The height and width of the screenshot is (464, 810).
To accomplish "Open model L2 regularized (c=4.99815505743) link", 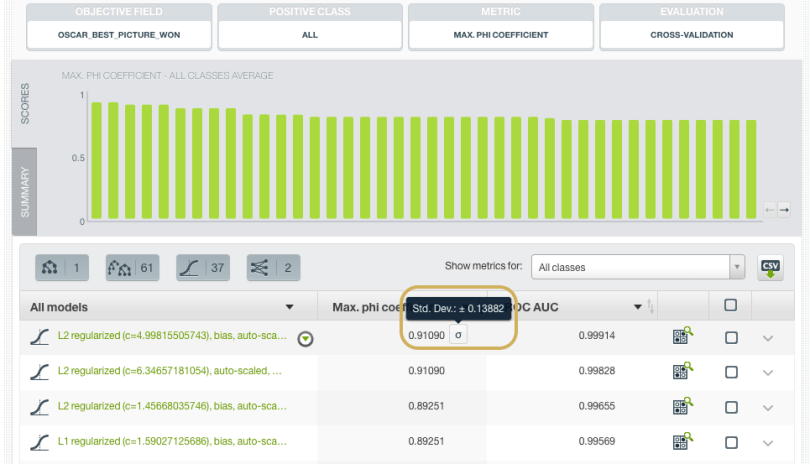I will coord(172,335).
